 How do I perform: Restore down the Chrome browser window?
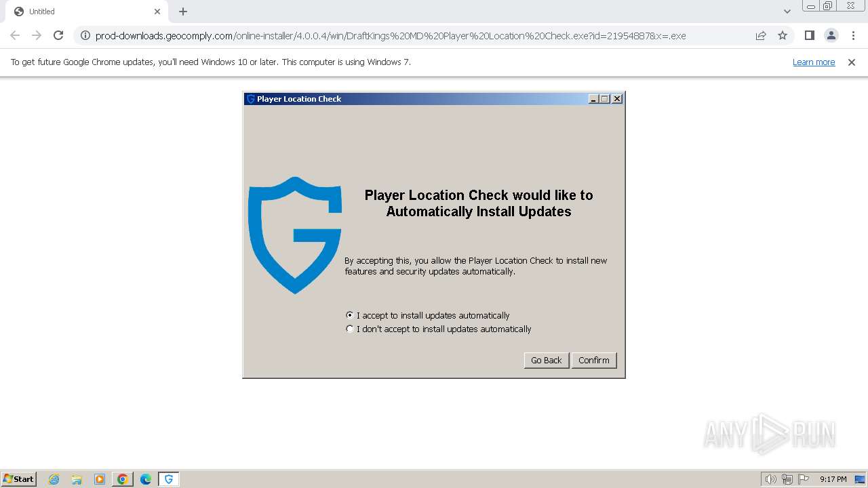point(827,5)
